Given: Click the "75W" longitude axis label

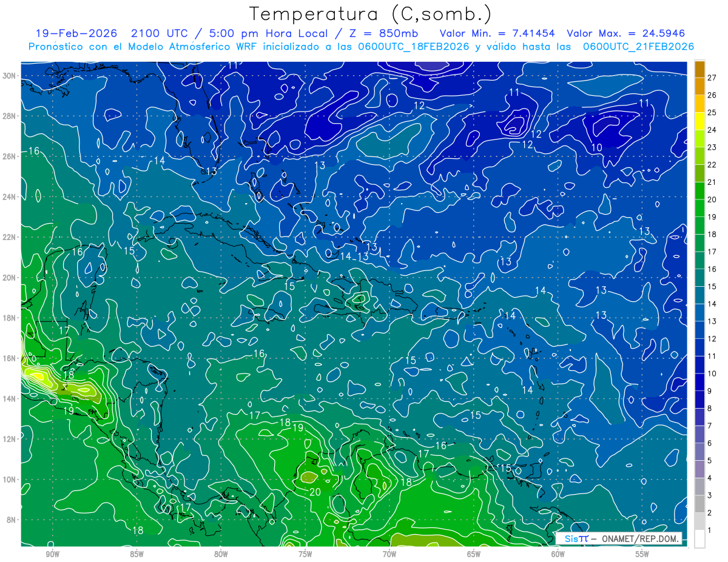Looking at the screenshot, I should point(305,554).
